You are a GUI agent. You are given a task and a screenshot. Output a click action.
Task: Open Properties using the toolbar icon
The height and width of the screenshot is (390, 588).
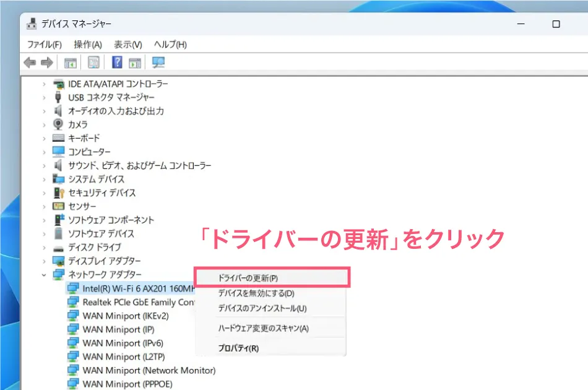(x=93, y=62)
